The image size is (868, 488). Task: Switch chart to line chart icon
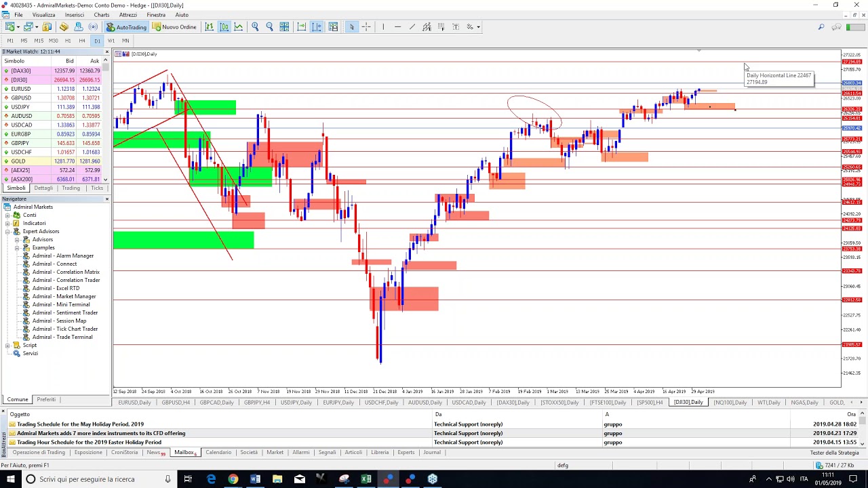pyautogui.click(x=239, y=27)
